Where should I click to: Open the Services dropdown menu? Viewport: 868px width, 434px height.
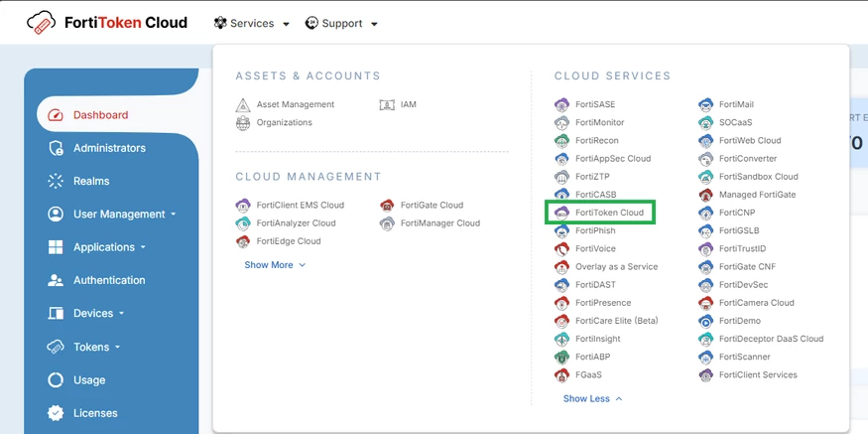[x=251, y=23]
